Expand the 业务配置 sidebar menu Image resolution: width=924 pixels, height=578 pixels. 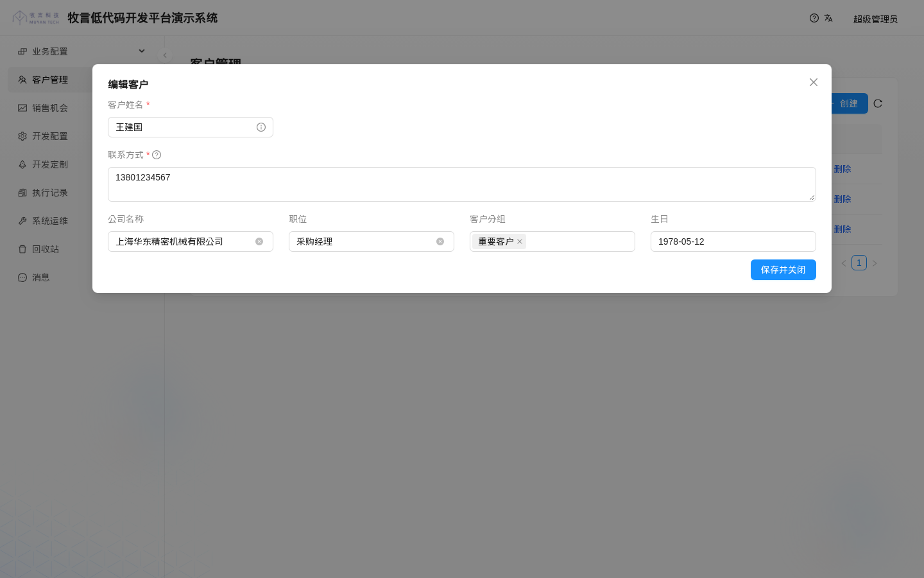tap(82, 51)
